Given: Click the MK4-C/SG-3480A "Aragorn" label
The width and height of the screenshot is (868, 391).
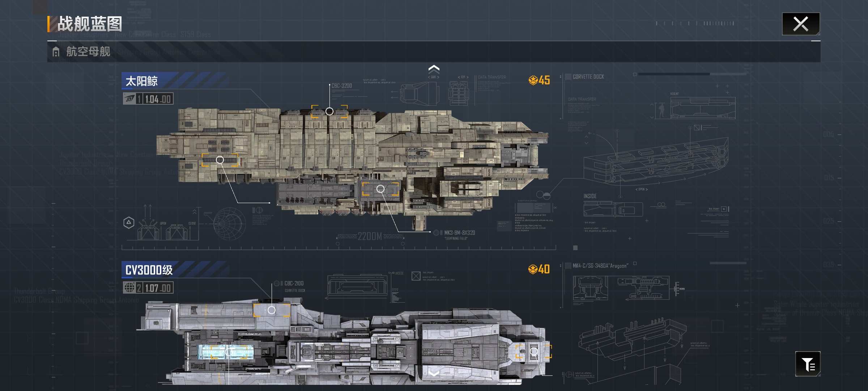Looking at the screenshot, I should 600,266.
